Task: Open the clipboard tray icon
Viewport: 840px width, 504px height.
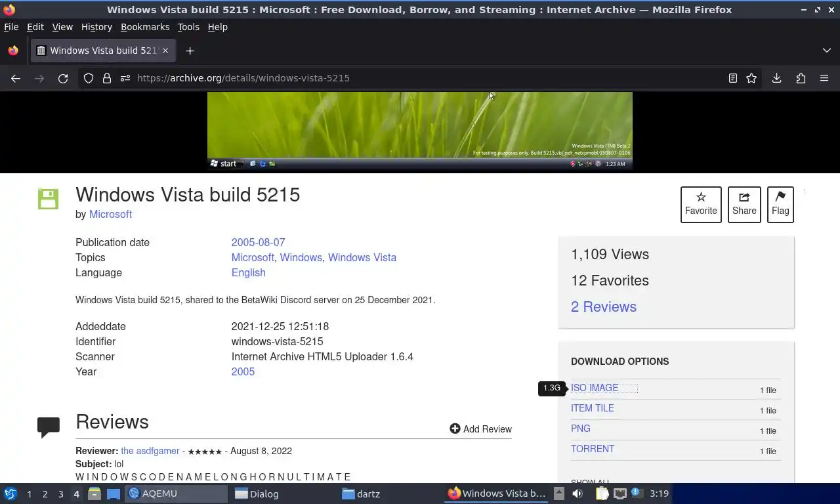Action: tap(602, 493)
